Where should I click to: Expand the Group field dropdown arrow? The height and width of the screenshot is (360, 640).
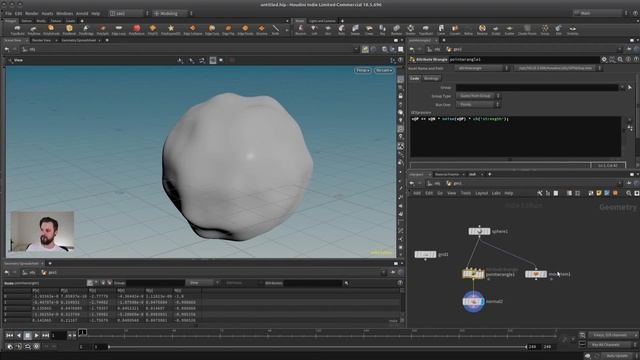click(x=622, y=87)
